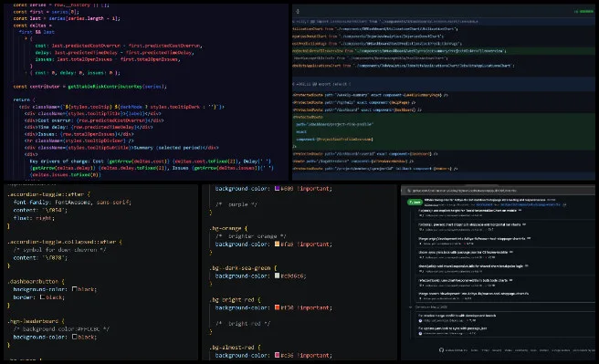Click the 'font-family: FontAwesome, sans-serif' line

tap(72, 203)
